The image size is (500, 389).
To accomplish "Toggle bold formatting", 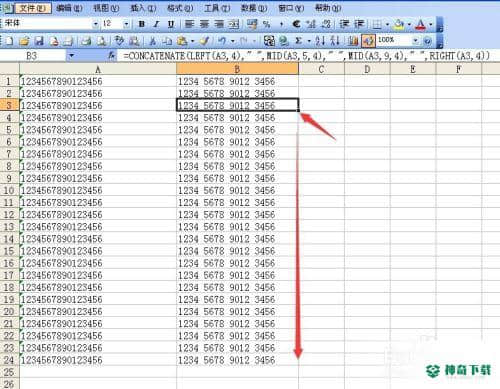I will click(x=142, y=24).
